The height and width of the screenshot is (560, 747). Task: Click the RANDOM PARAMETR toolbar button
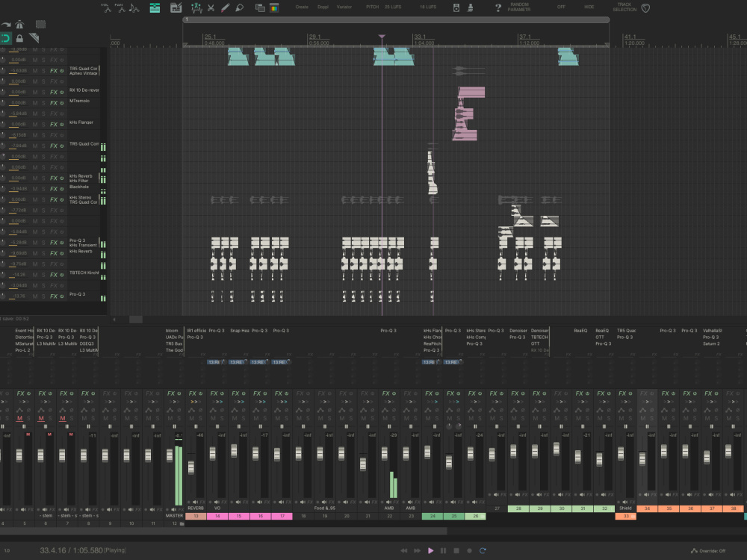[519, 7]
